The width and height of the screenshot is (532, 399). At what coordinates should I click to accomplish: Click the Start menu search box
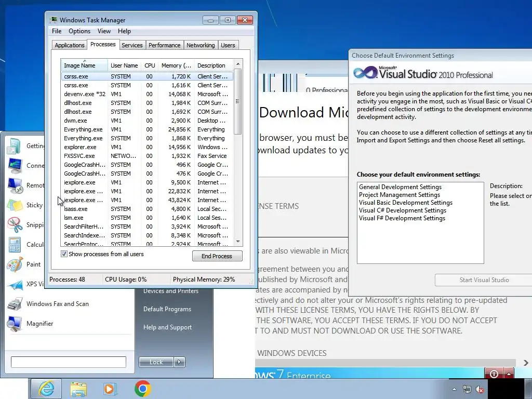[x=69, y=362]
